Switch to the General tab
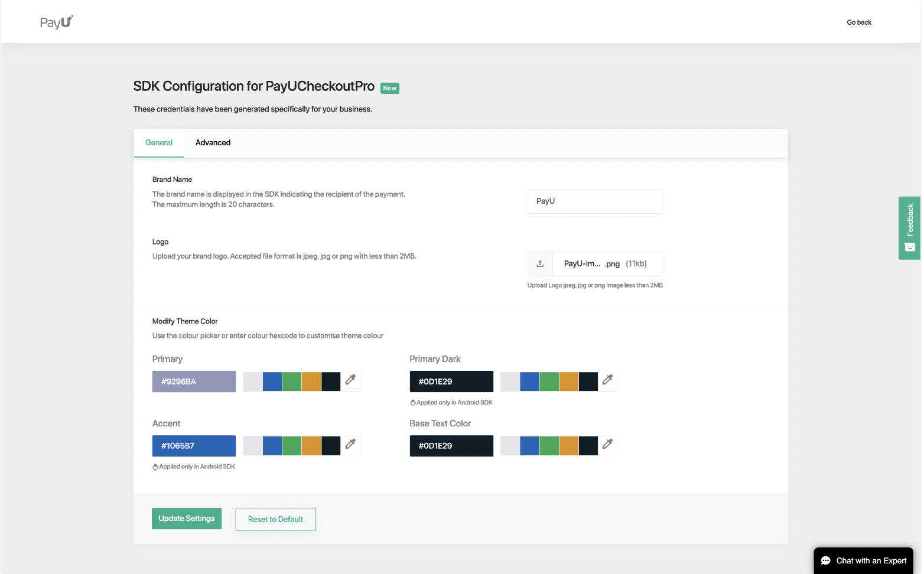 [x=159, y=143]
